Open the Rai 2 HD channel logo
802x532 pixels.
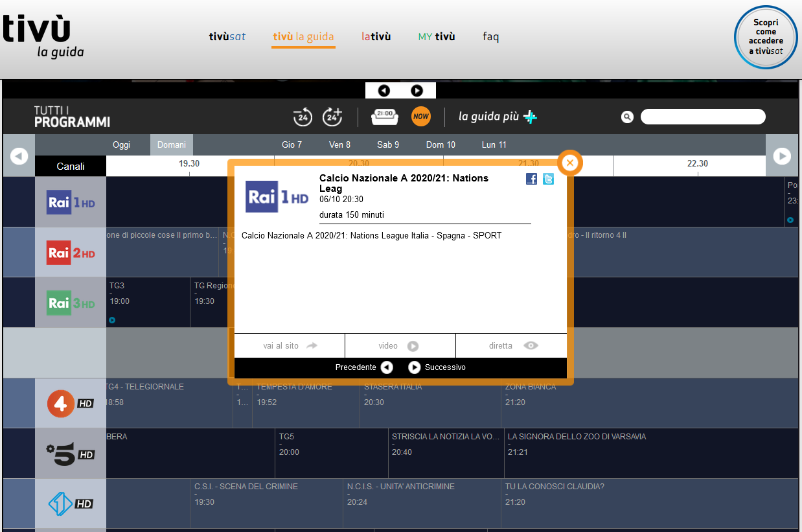pyautogui.click(x=71, y=253)
